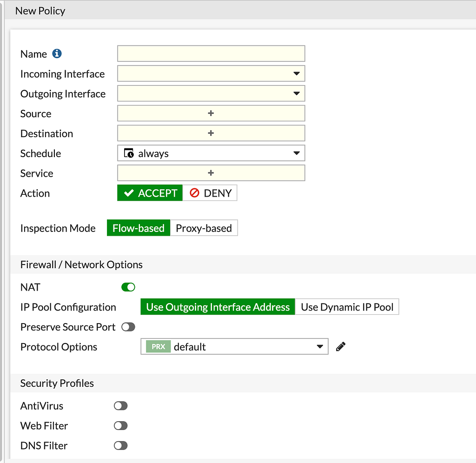Expand the Protocol Options default dropdown
The width and height of the screenshot is (476, 463).
coord(320,347)
